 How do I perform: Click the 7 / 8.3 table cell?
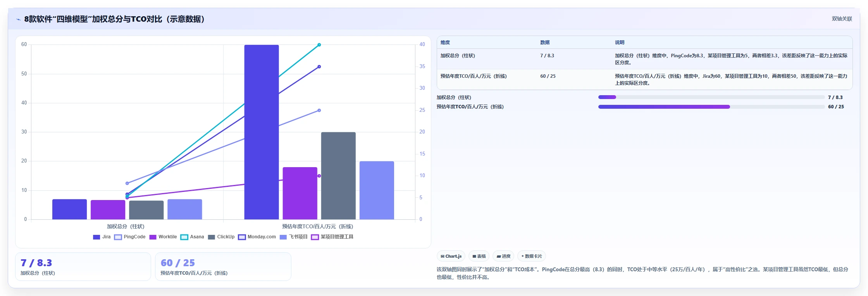click(547, 56)
